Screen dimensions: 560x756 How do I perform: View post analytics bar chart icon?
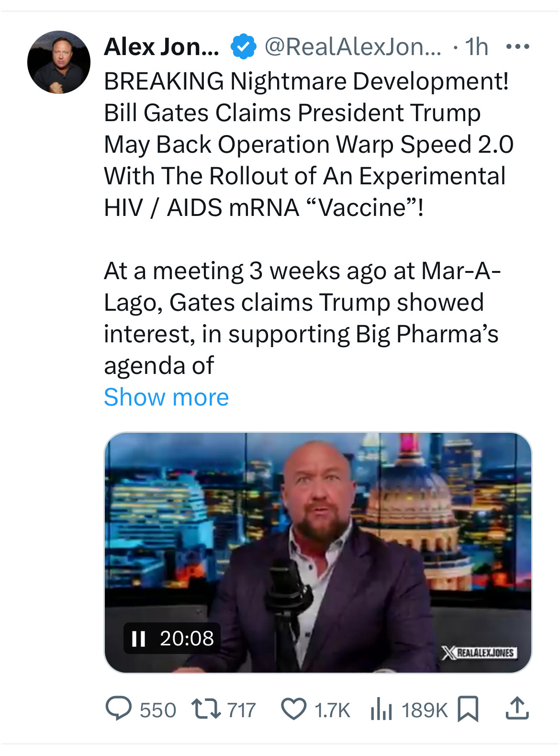click(x=381, y=709)
